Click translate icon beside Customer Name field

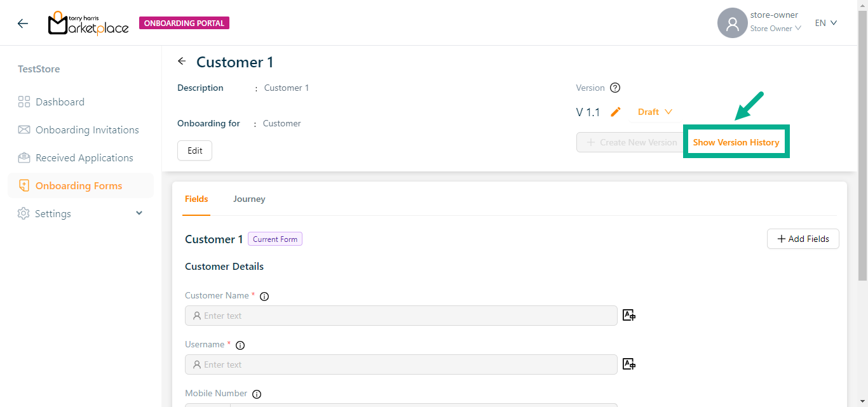pos(629,315)
